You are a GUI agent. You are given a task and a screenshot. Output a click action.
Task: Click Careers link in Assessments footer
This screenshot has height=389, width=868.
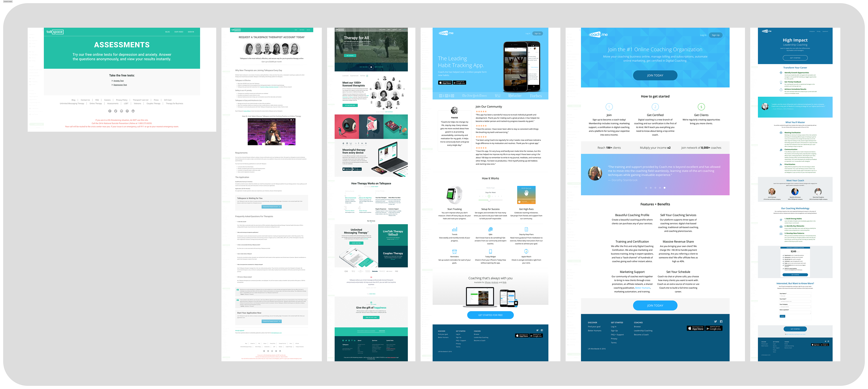(x=107, y=100)
